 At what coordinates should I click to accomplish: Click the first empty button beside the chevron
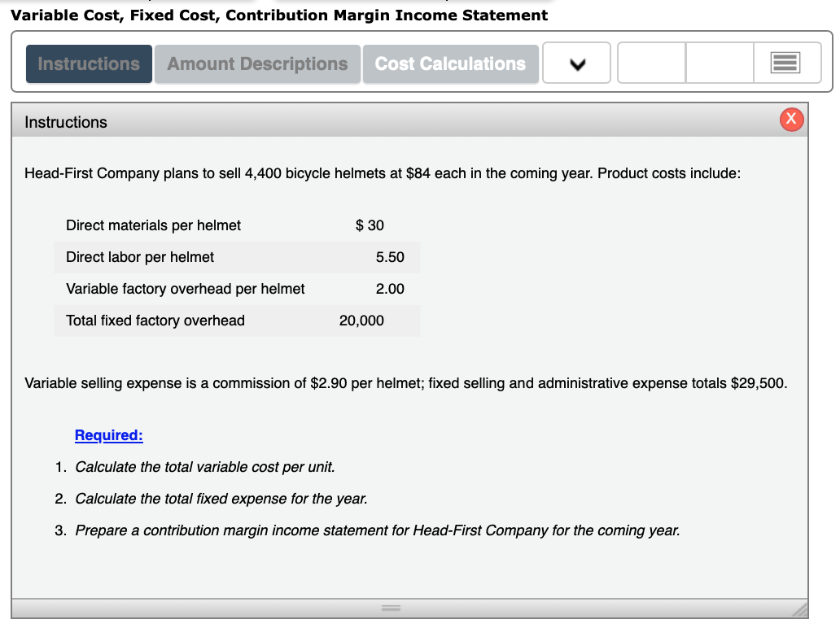tap(651, 63)
